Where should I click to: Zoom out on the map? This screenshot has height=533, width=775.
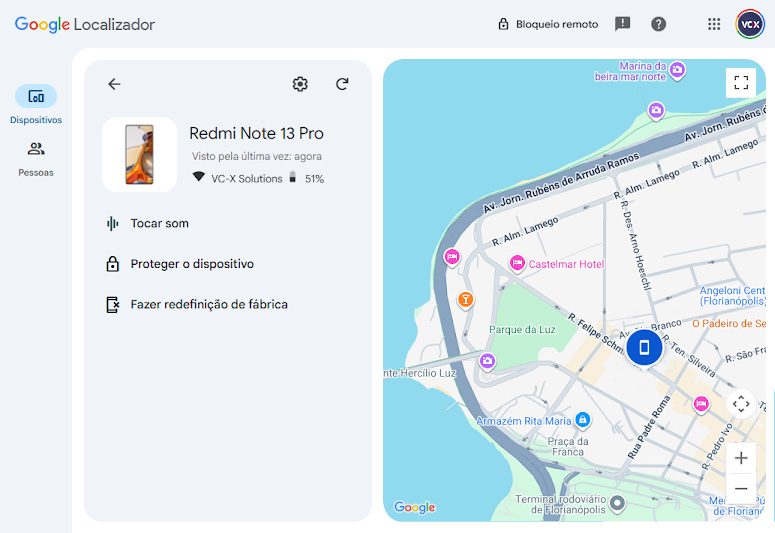[x=741, y=489]
